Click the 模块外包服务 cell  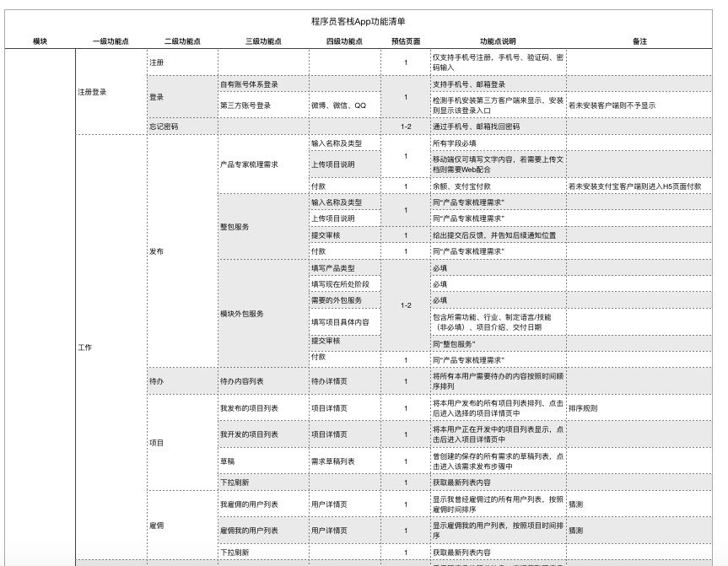(x=245, y=312)
